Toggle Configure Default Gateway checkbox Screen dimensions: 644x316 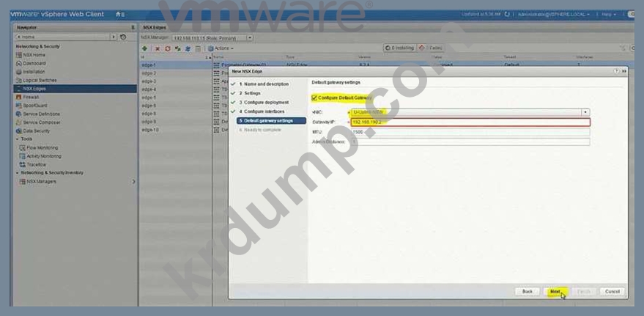(x=314, y=98)
